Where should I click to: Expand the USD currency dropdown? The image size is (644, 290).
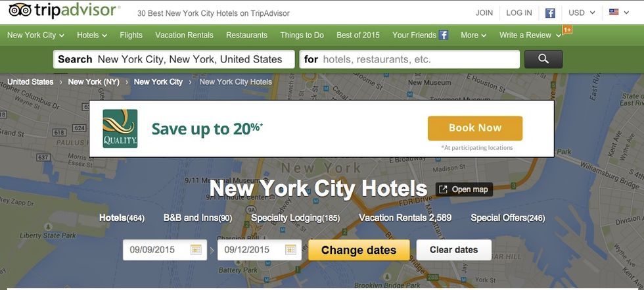click(x=582, y=12)
